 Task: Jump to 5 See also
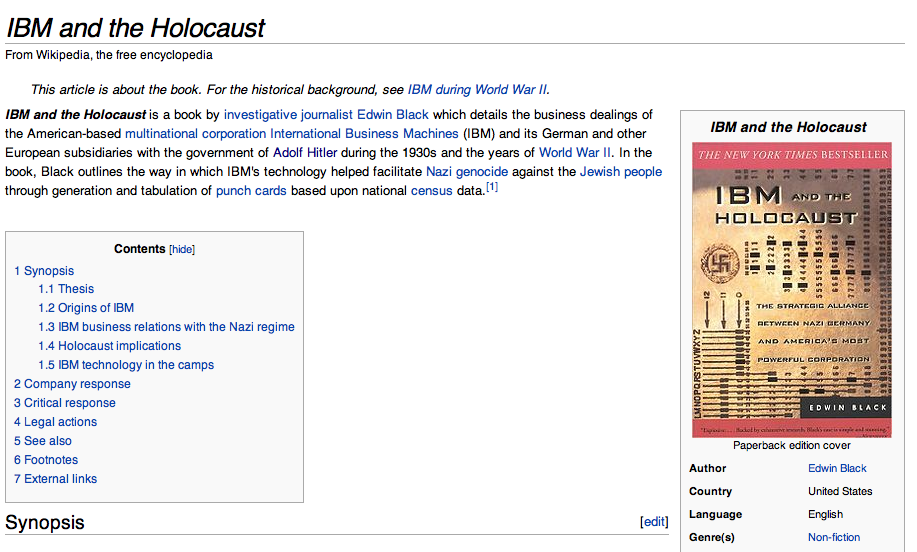click(x=43, y=441)
